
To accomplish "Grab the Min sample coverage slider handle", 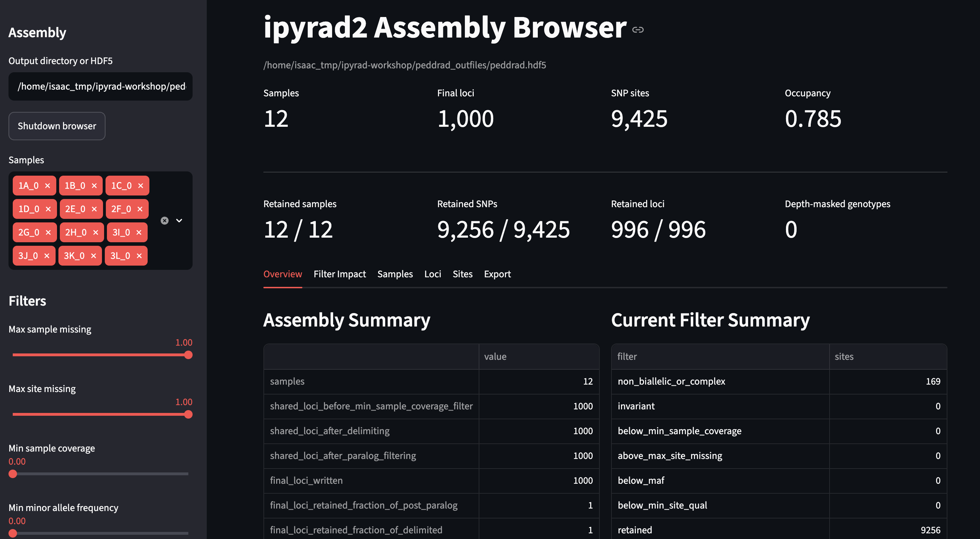I will (13, 474).
